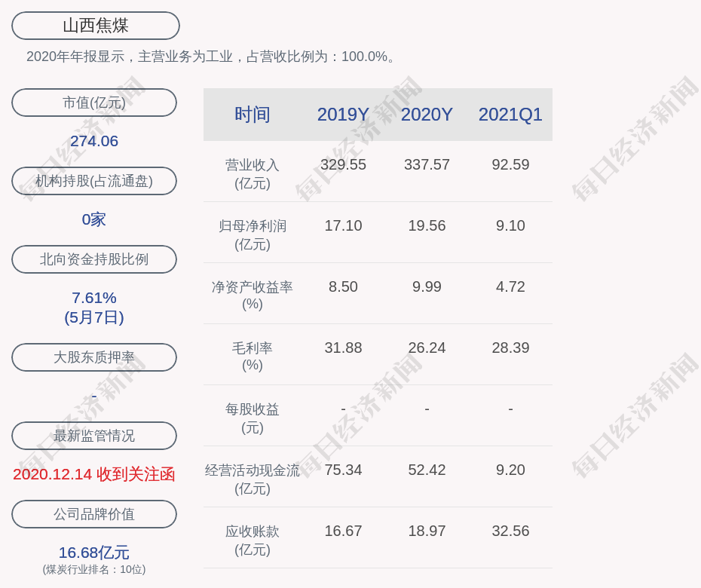Click ROE value 8.50
This screenshot has height=588, width=701.
(344, 286)
